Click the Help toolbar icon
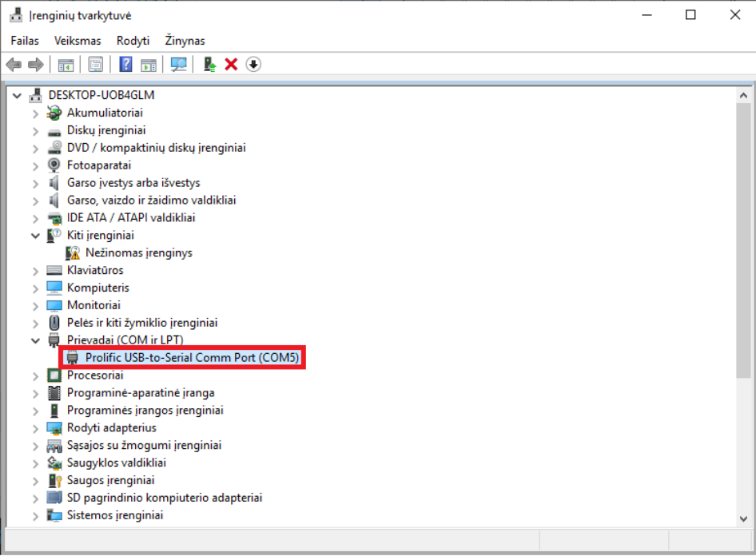756x556 pixels. 125,65
